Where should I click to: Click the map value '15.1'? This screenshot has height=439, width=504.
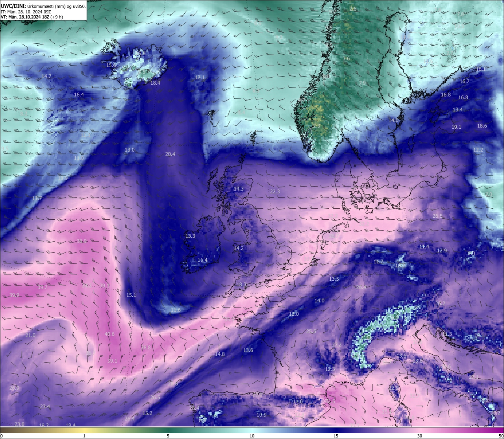tap(131, 295)
